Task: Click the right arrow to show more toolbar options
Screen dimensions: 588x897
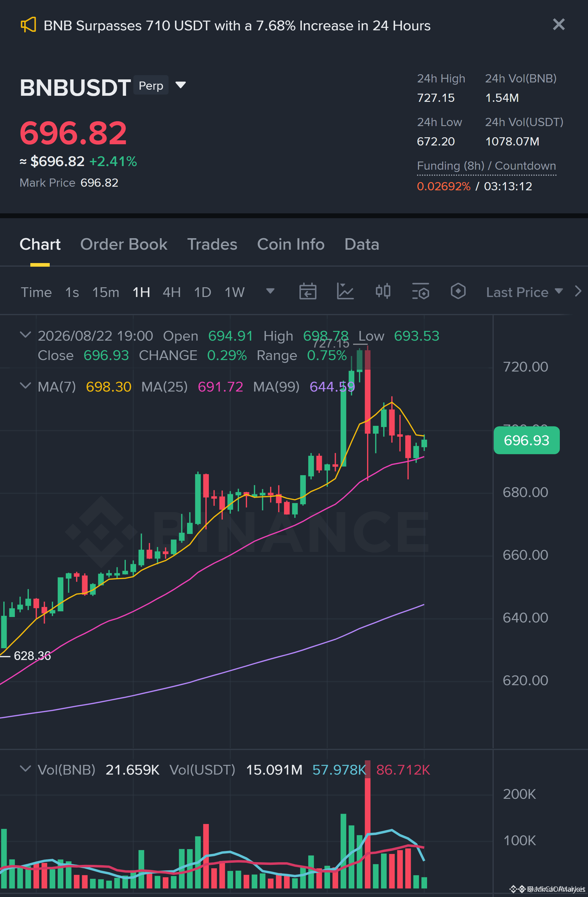Action: click(x=578, y=291)
